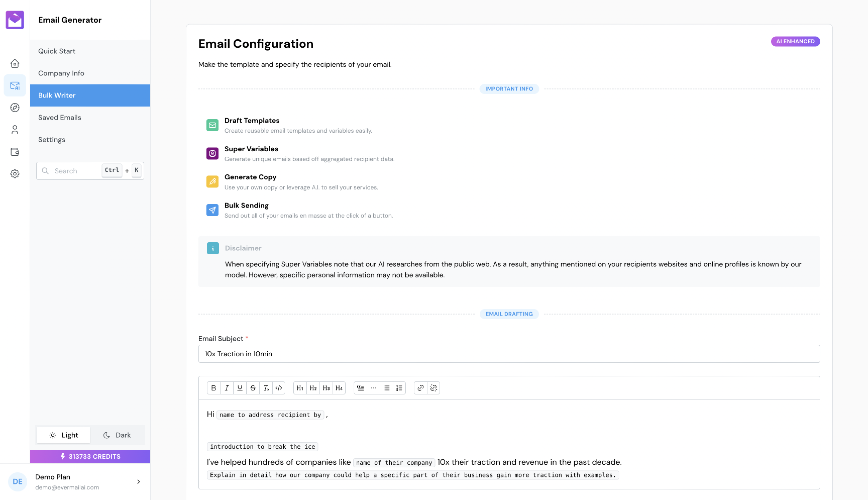Open the user profile icon in sidebar
The image size is (868, 500).
click(x=15, y=130)
